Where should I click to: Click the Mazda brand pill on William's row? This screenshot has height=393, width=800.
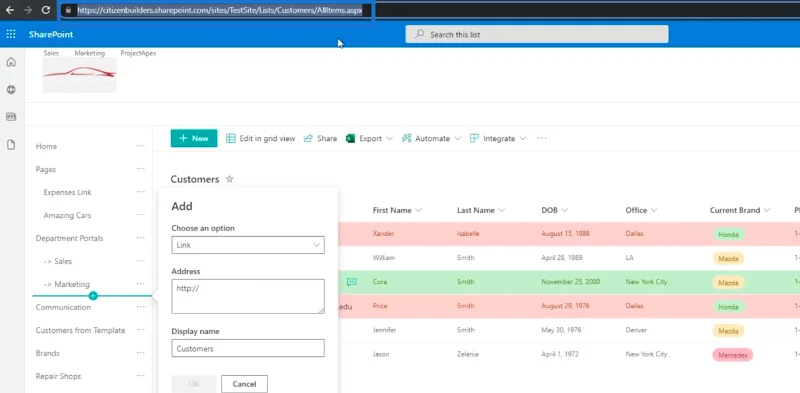729,258
